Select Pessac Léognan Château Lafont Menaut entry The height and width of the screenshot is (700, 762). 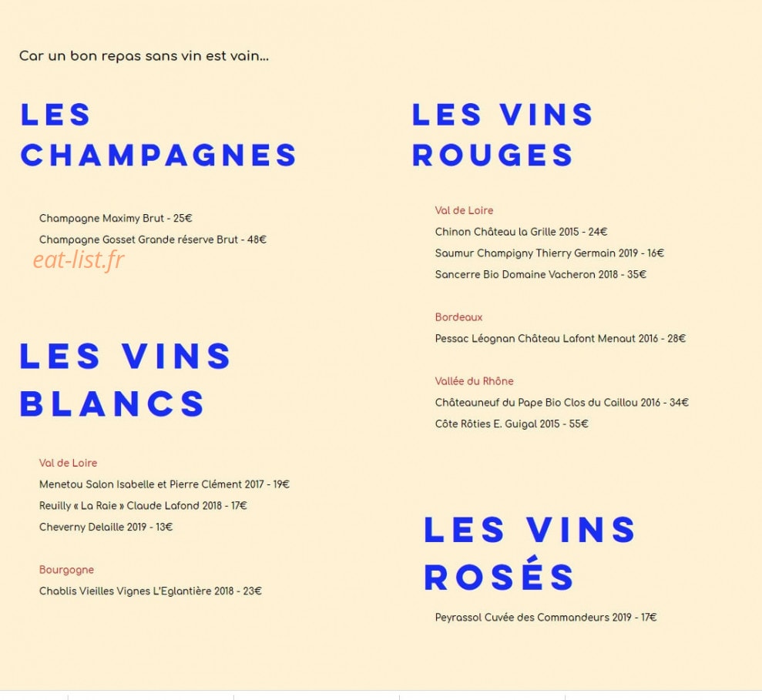(560, 339)
